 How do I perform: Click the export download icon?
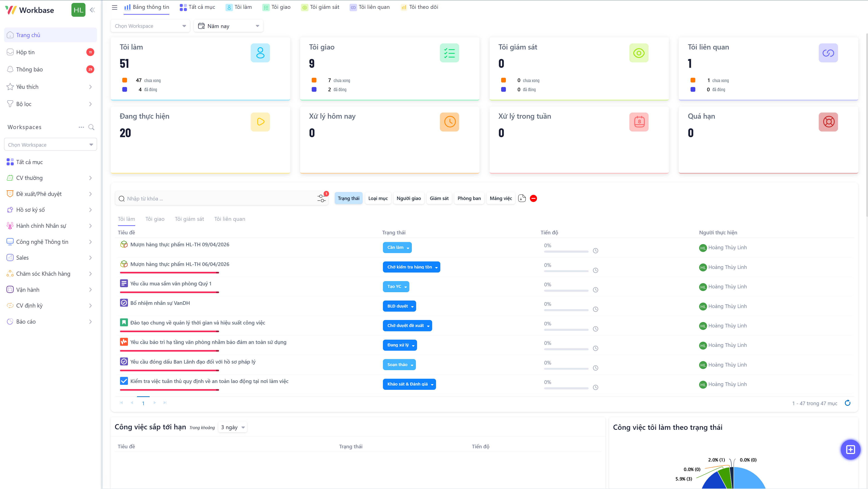(x=522, y=198)
